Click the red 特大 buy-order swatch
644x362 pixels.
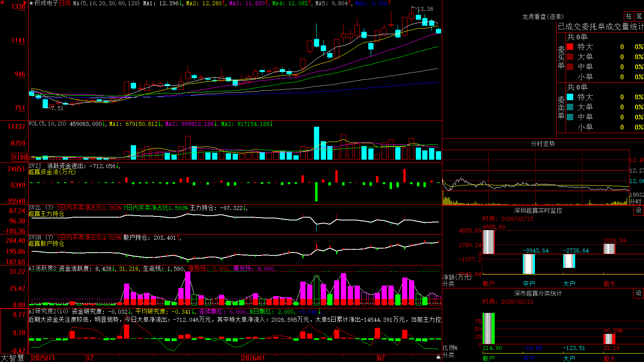tap(570, 47)
